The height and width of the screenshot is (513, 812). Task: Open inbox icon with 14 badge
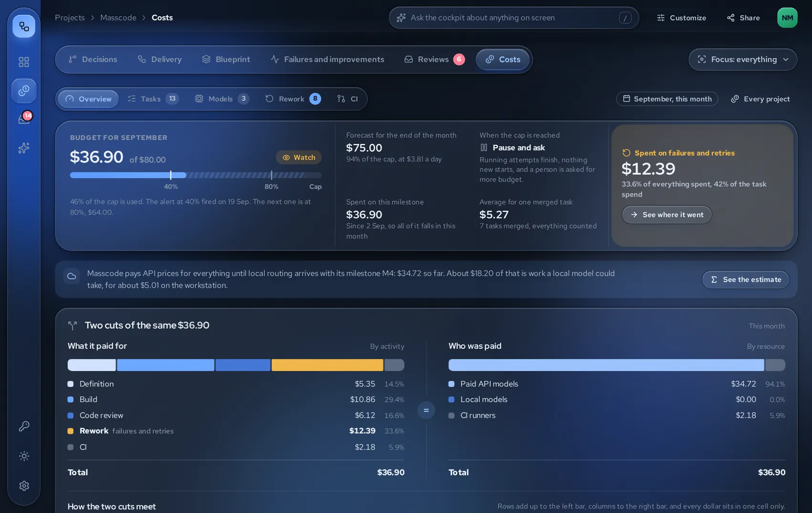pyautogui.click(x=24, y=119)
